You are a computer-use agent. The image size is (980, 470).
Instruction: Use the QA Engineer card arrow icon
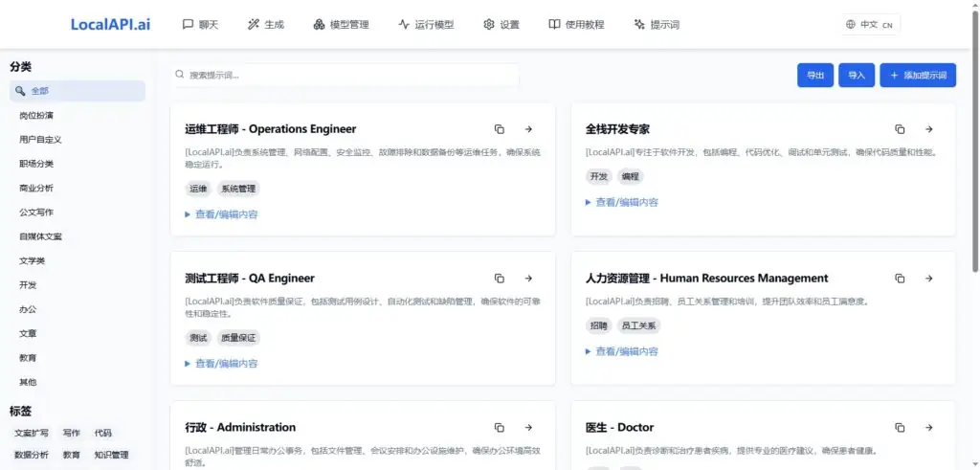(528, 279)
